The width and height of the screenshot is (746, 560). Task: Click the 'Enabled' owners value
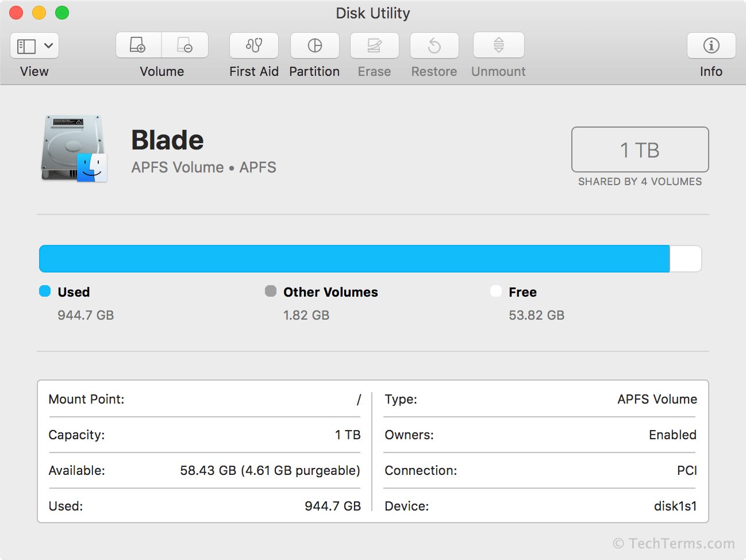click(x=672, y=435)
